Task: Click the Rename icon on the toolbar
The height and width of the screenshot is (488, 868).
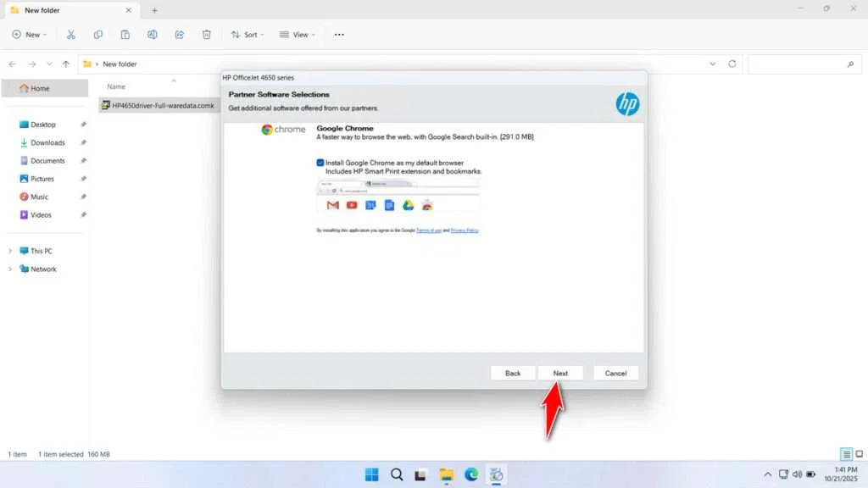Action: point(153,34)
